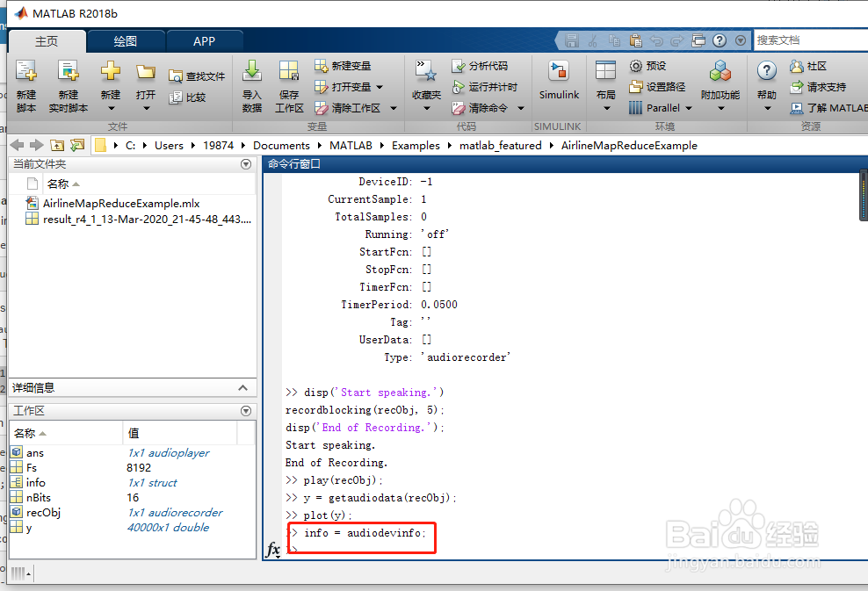This screenshot has height=591, width=868.
Task: Open the Open Variable (打开变量) dropdown arrow
Action: tap(380, 87)
